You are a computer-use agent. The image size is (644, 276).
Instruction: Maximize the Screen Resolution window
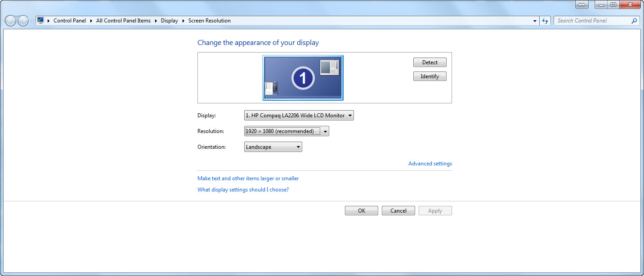coord(613,4)
